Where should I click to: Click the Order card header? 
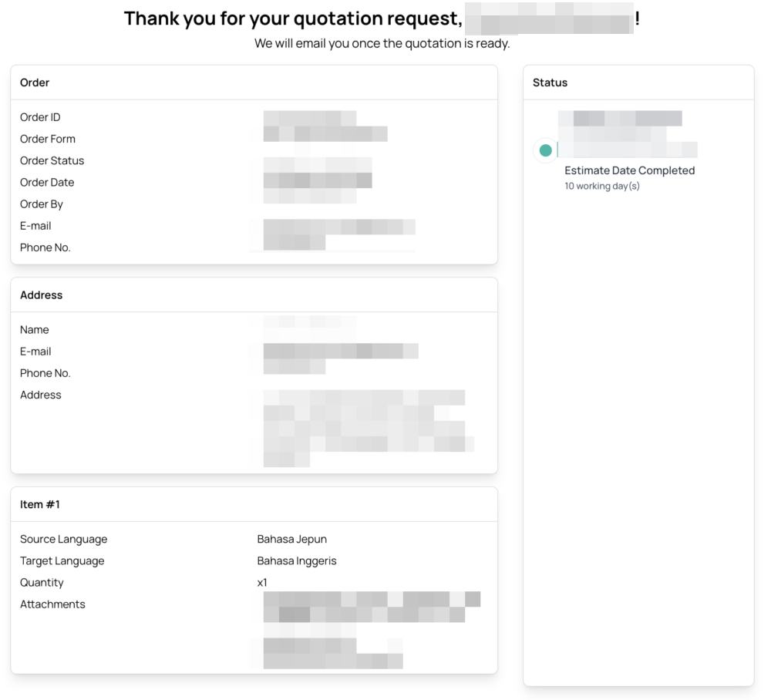[35, 82]
